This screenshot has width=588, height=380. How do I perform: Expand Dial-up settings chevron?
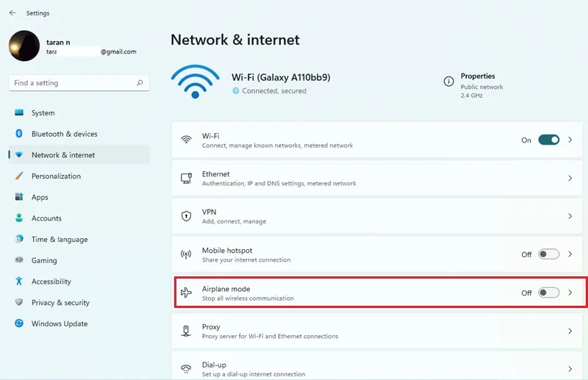(570, 369)
